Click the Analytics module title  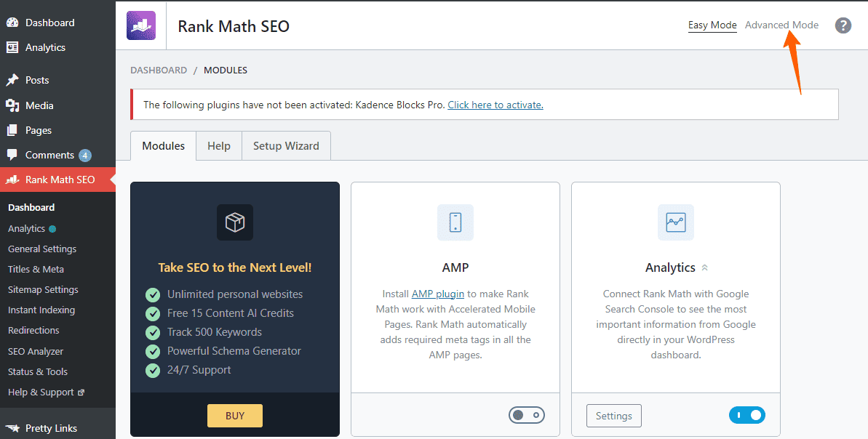coord(670,267)
